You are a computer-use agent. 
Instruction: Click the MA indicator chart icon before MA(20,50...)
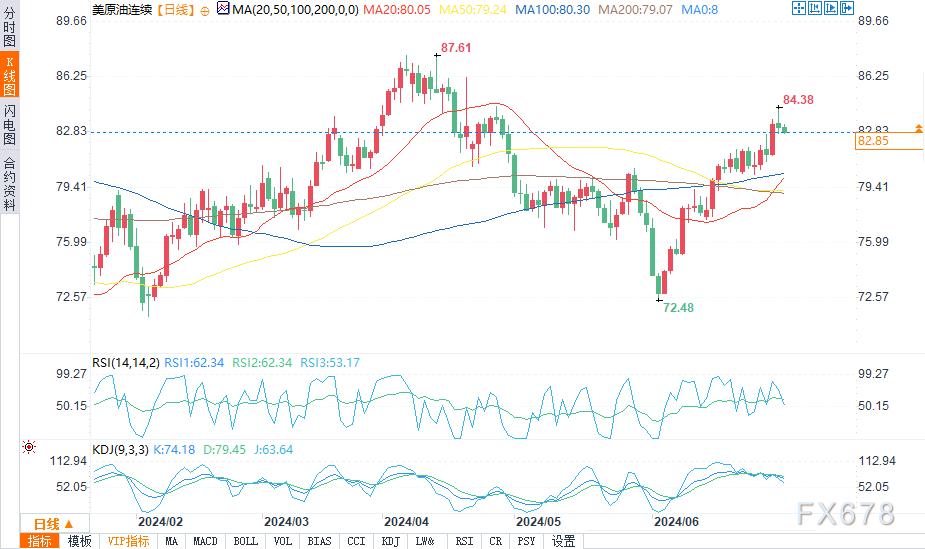pos(223,9)
